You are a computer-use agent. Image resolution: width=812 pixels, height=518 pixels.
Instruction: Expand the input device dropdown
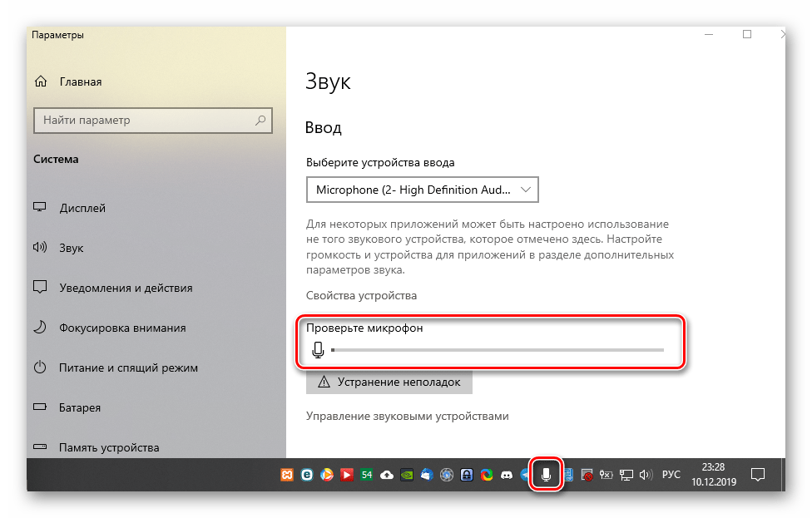(422, 190)
